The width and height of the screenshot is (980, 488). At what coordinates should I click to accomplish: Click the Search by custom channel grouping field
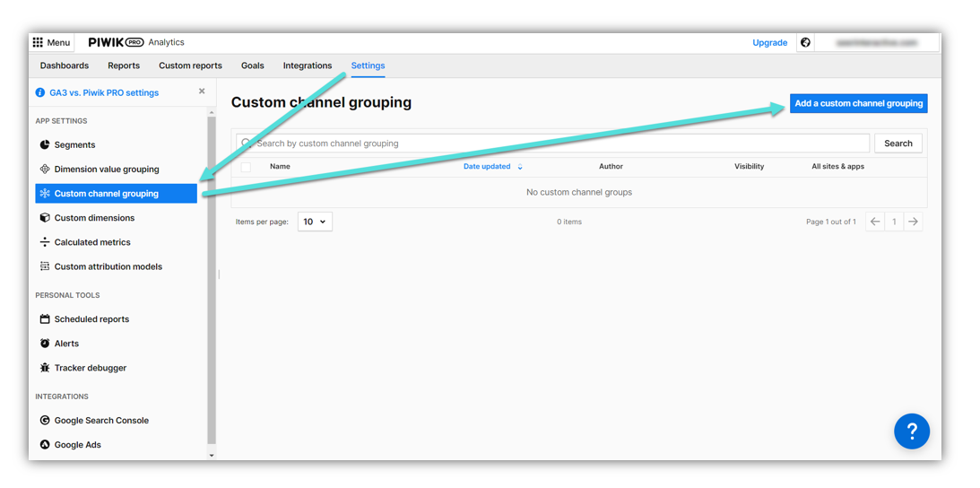tap(556, 144)
